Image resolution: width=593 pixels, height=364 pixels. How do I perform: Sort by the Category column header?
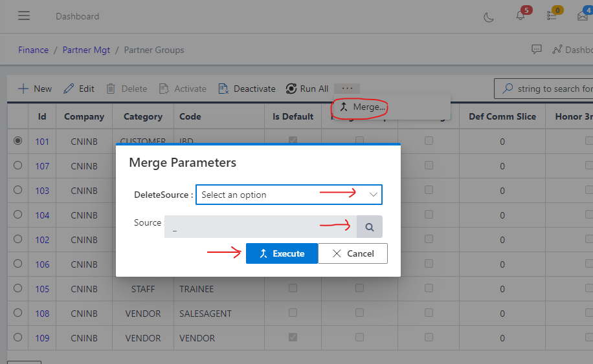[x=143, y=116]
